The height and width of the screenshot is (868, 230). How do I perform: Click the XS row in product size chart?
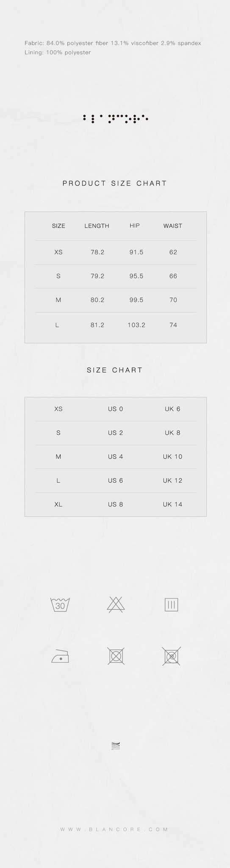pyautogui.click(x=116, y=252)
